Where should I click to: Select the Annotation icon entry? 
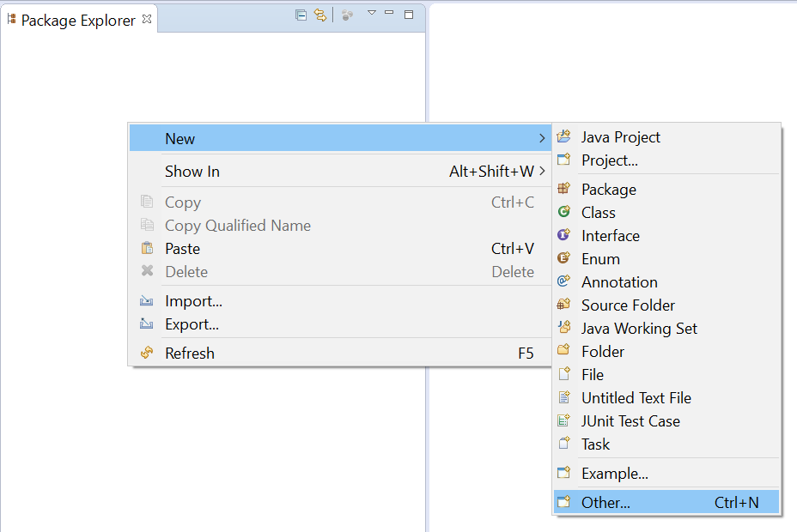point(563,281)
